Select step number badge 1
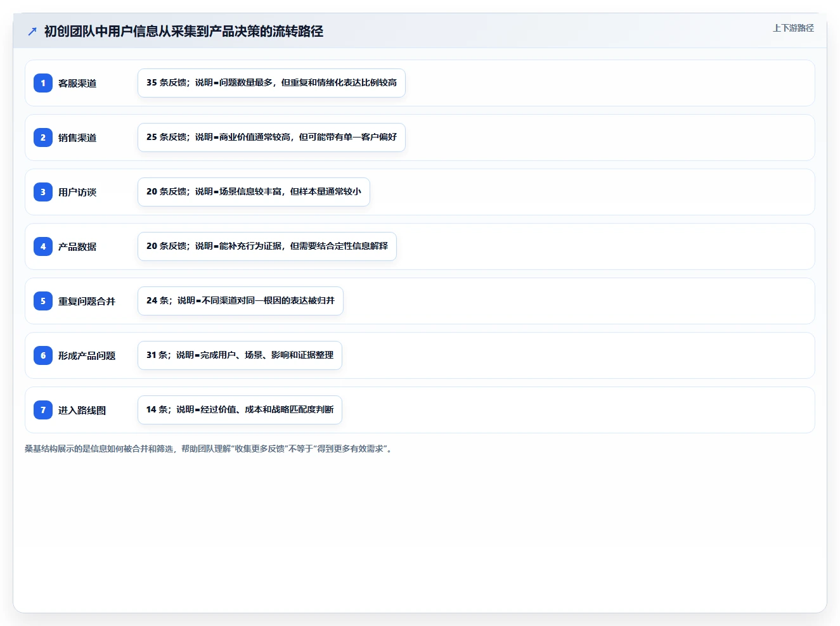 point(43,83)
